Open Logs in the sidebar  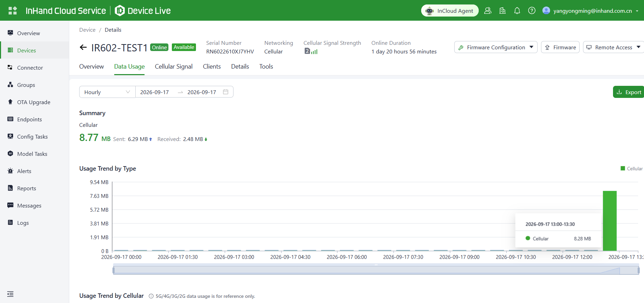pos(34,223)
